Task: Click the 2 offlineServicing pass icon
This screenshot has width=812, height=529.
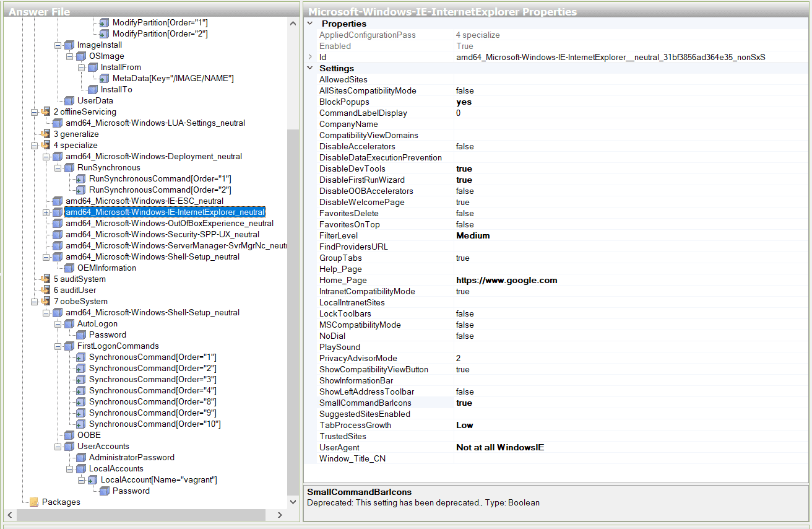Action: pyautogui.click(x=46, y=111)
